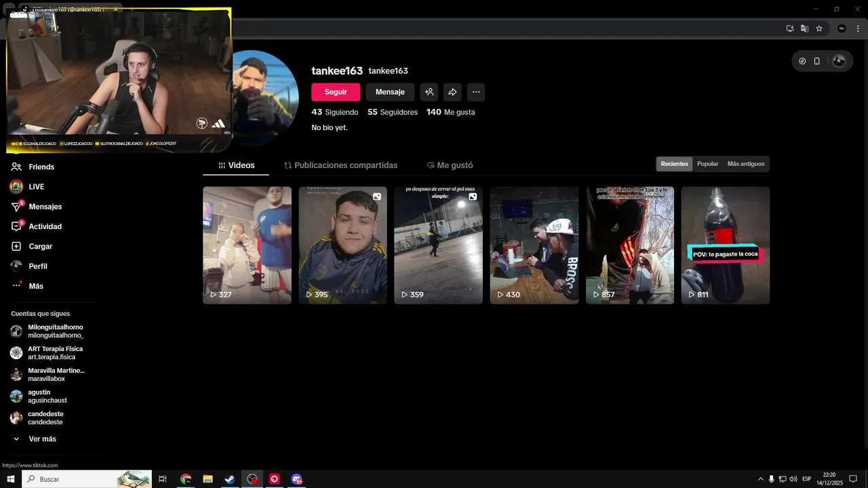Open followed account ART Terapia Física

click(47, 352)
